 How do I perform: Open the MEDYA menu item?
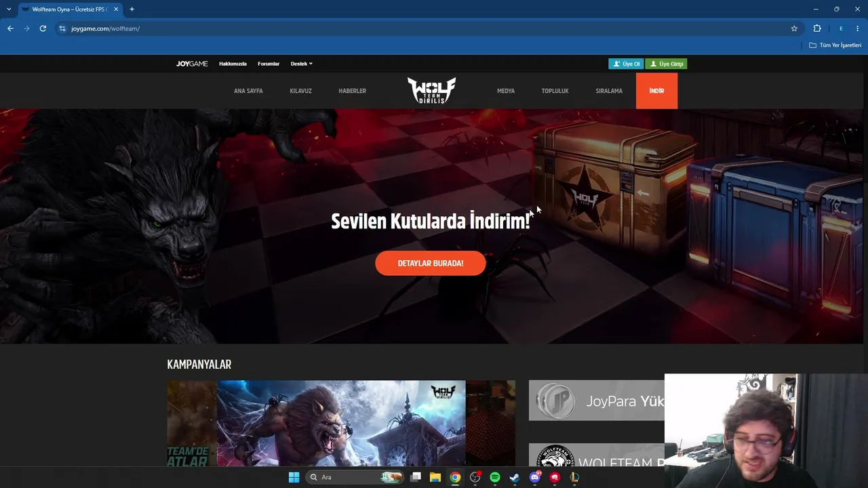[x=506, y=91]
